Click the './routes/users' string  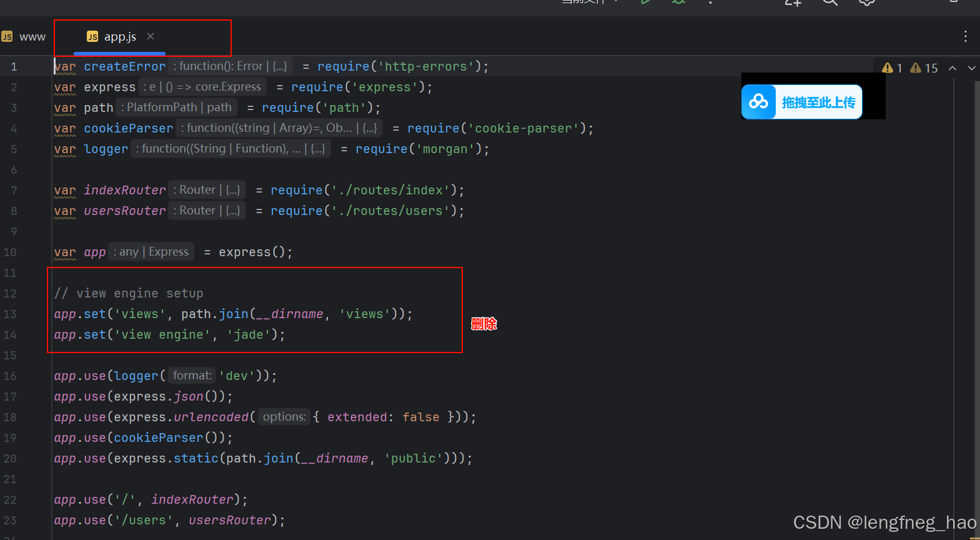[x=390, y=211]
